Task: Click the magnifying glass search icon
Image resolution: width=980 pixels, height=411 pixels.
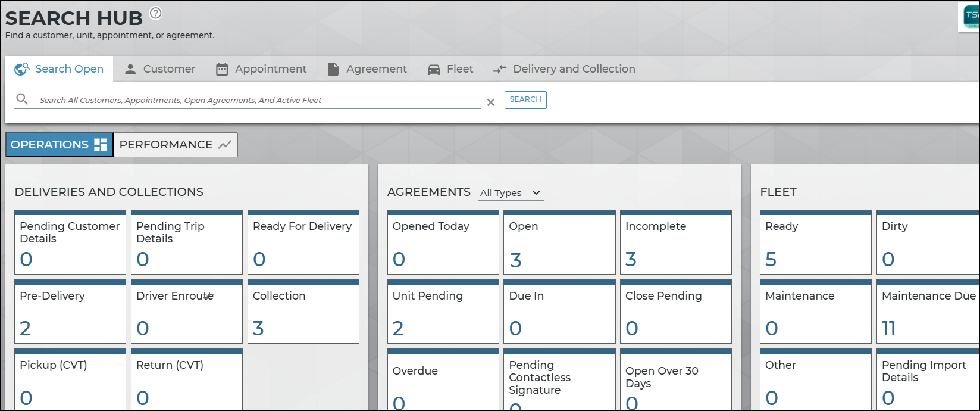Action: pos(22,99)
